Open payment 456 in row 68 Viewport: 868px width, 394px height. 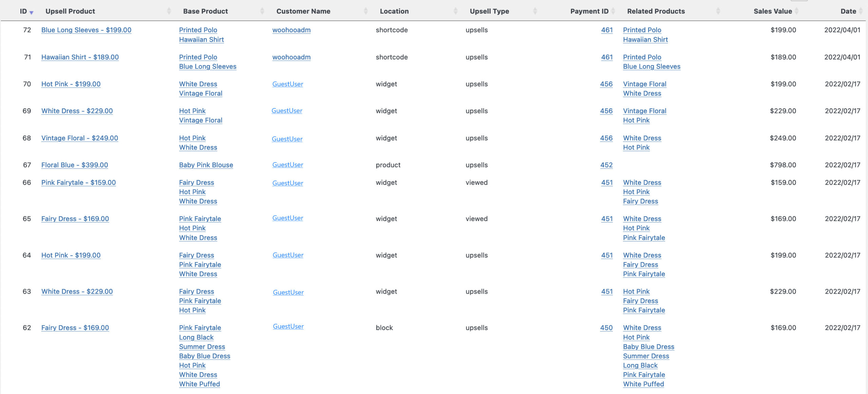coord(606,138)
